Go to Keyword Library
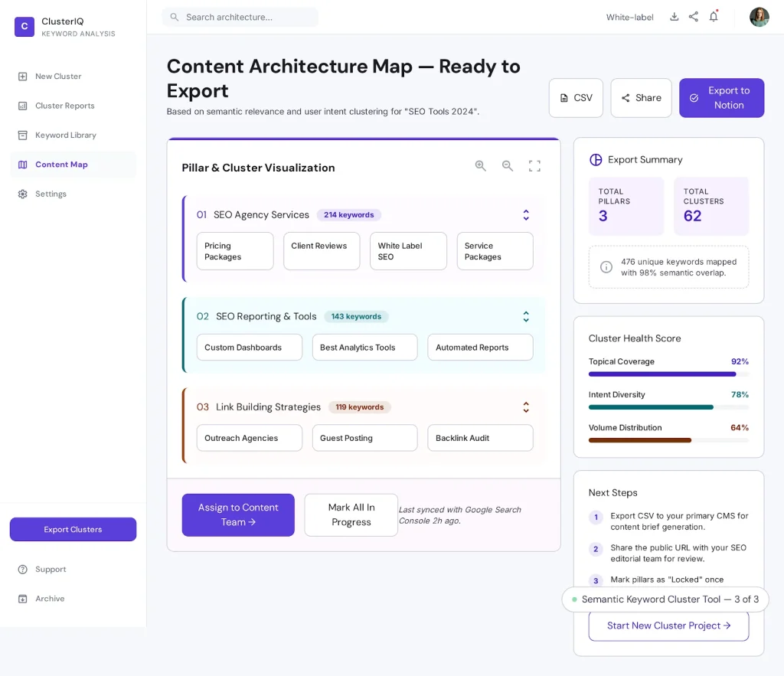 [73, 135]
